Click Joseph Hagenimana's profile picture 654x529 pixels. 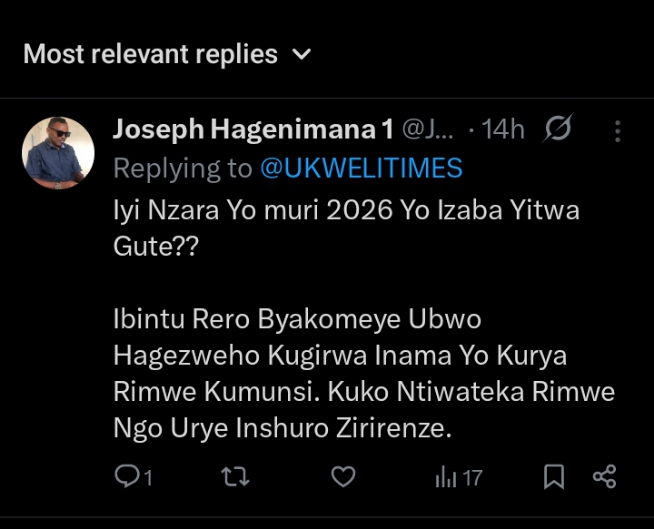[x=58, y=153]
